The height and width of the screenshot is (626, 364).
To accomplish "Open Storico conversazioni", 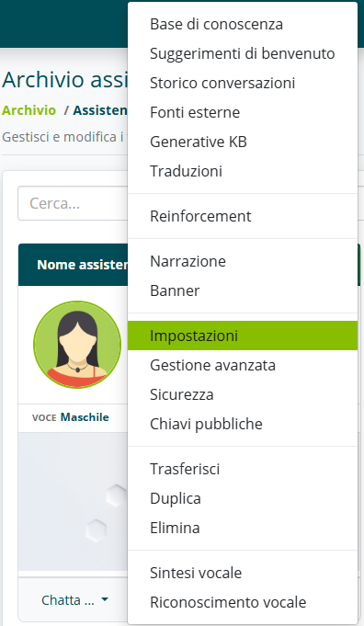I will click(243, 83).
